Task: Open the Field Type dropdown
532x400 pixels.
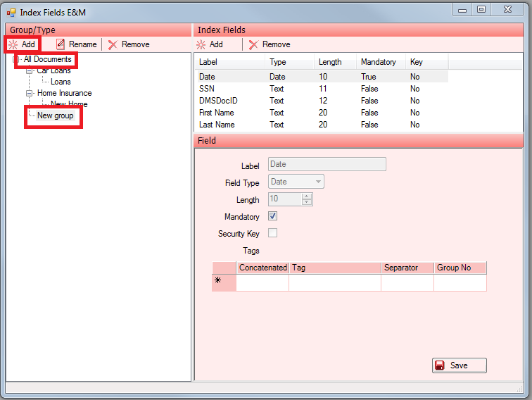Action: [319, 182]
